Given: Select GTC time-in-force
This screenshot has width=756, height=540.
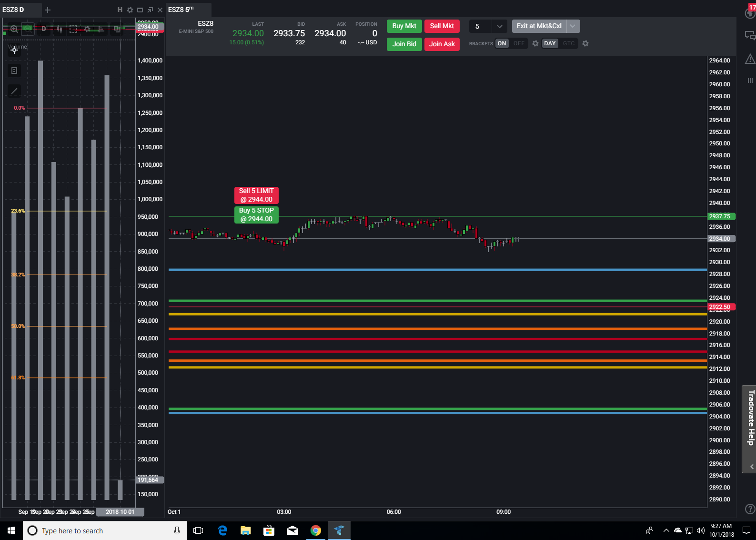Looking at the screenshot, I should coord(569,43).
